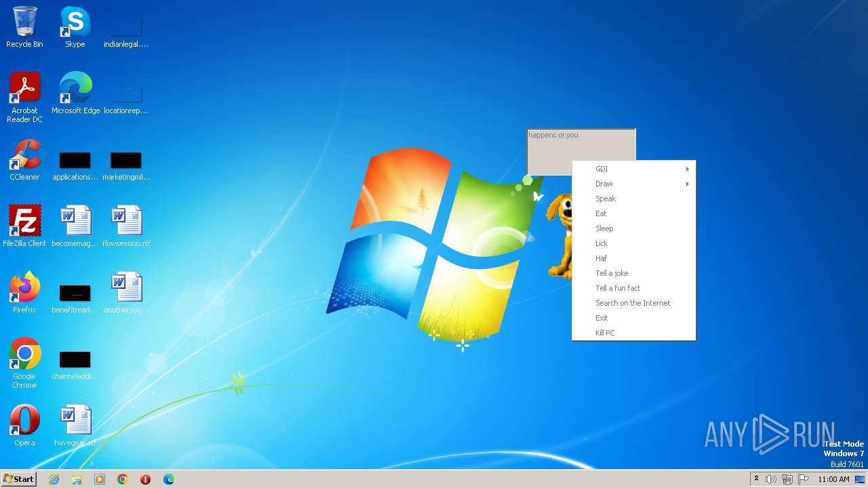The height and width of the screenshot is (488, 868).
Task: Expand the GDI submenu arrow
Action: (x=687, y=169)
